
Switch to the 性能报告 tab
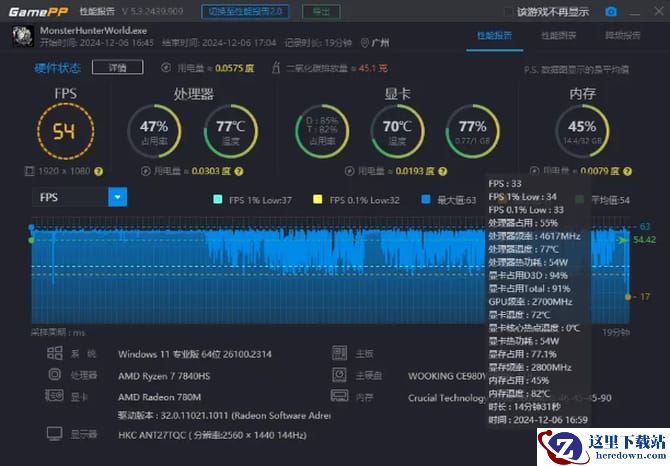494,36
